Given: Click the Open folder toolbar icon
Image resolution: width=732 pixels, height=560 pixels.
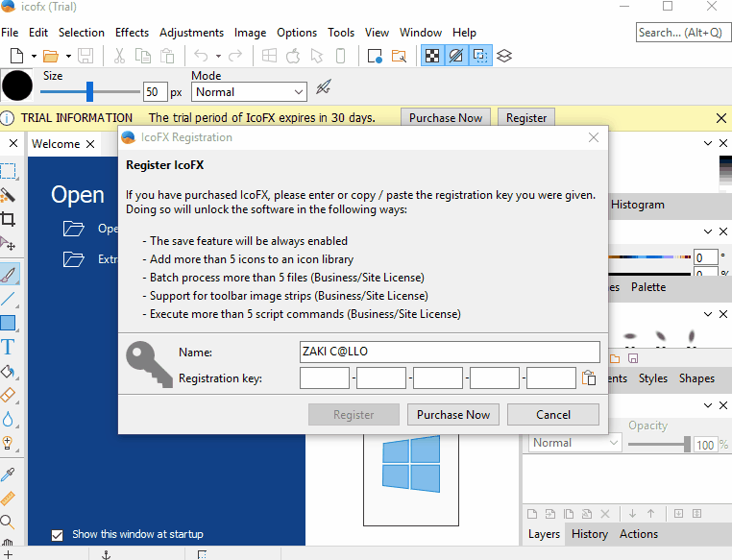Looking at the screenshot, I should 51,56.
